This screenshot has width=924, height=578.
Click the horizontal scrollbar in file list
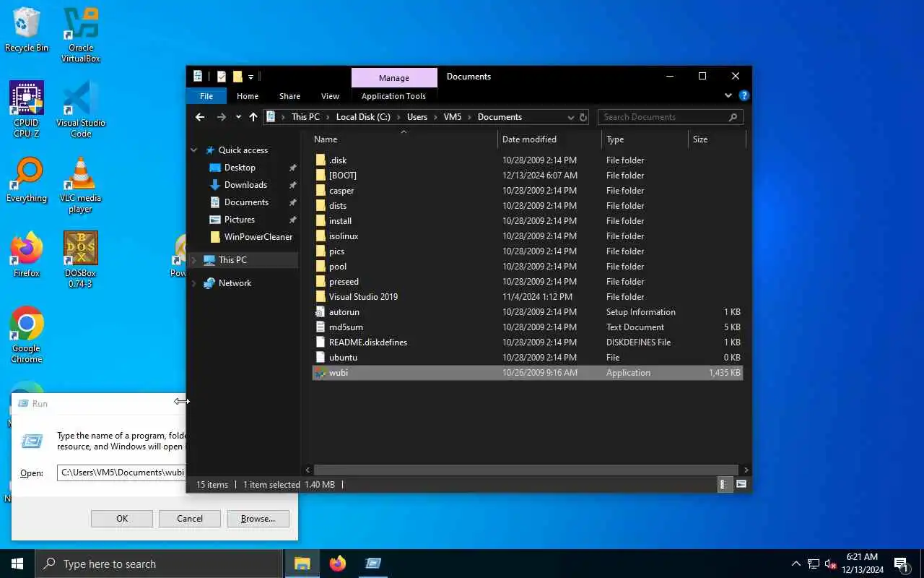[527, 470]
